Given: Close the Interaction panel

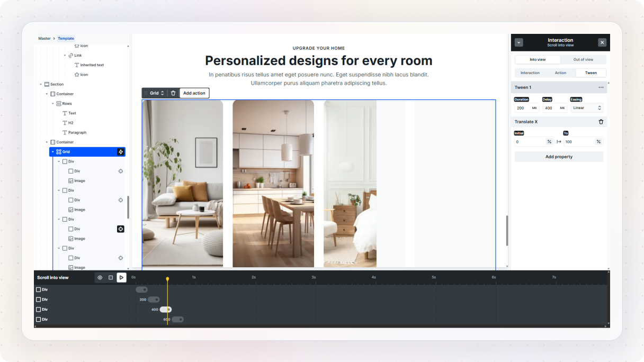Looking at the screenshot, I should (x=602, y=42).
